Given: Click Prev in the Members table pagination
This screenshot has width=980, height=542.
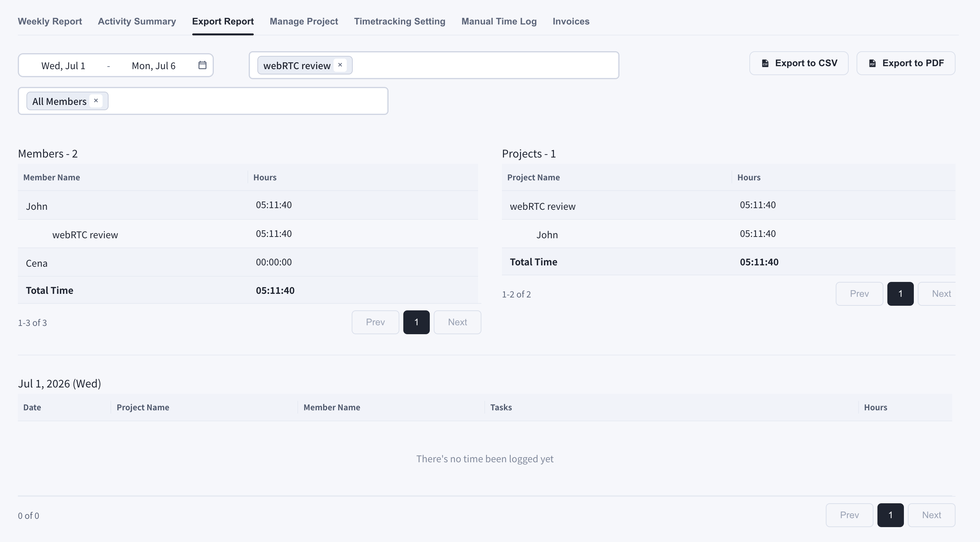Looking at the screenshot, I should [x=376, y=322].
